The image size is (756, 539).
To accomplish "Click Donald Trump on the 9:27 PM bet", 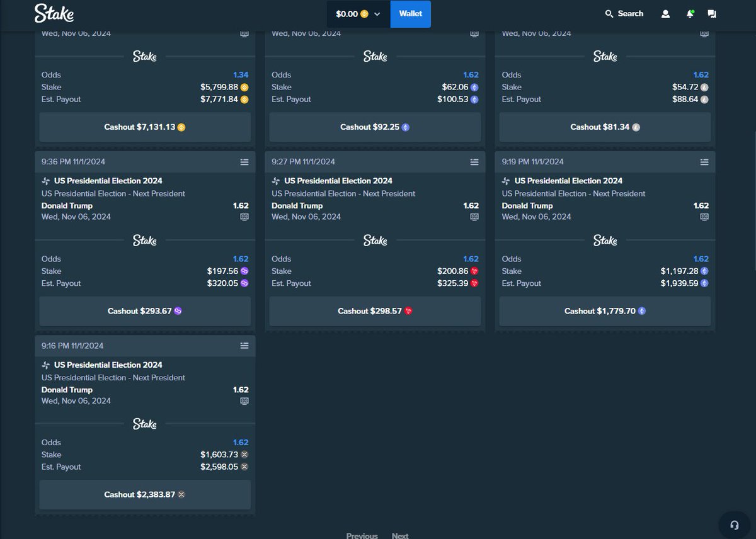I will [x=297, y=206].
